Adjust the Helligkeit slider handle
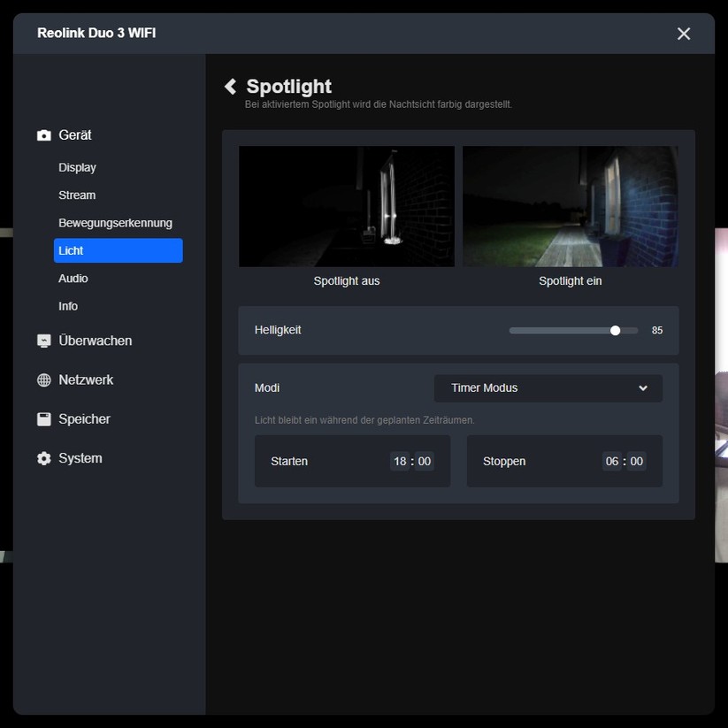Viewport: 728px width, 728px height. [x=615, y=330]
